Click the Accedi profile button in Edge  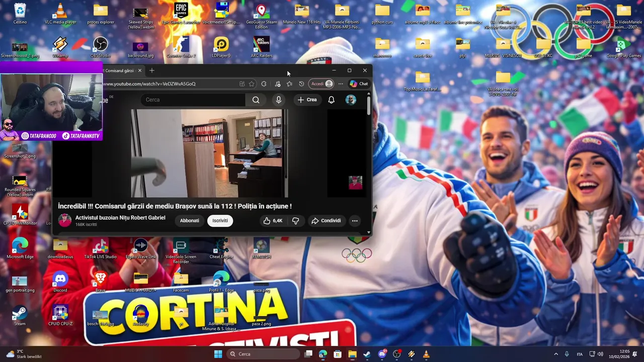[x=321, y=84]
